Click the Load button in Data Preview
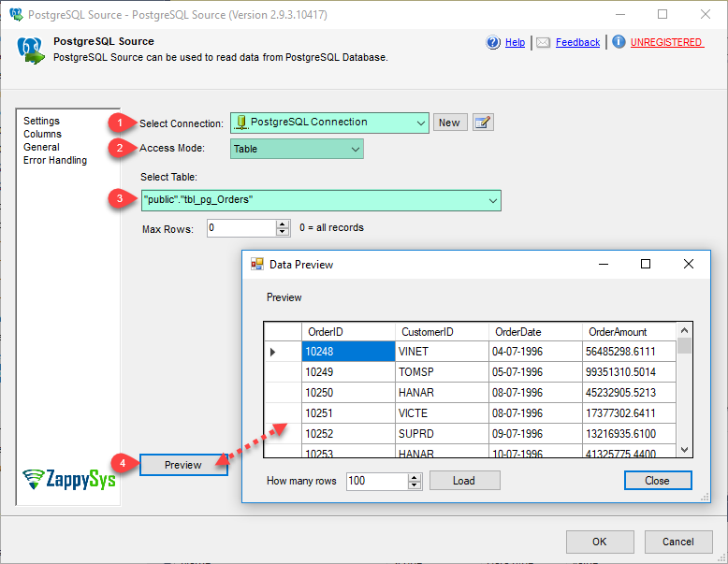728x564 pixels. [464, 481]
